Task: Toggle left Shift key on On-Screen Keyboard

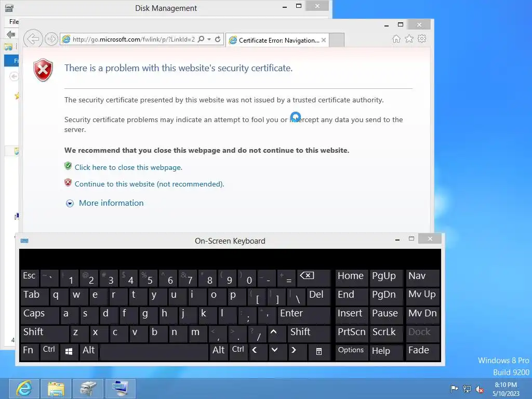Action: 45,333
